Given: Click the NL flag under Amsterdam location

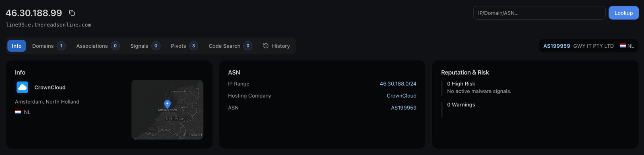Looking at the screenshot, I should pyautogui.click(x=18, y=112).
